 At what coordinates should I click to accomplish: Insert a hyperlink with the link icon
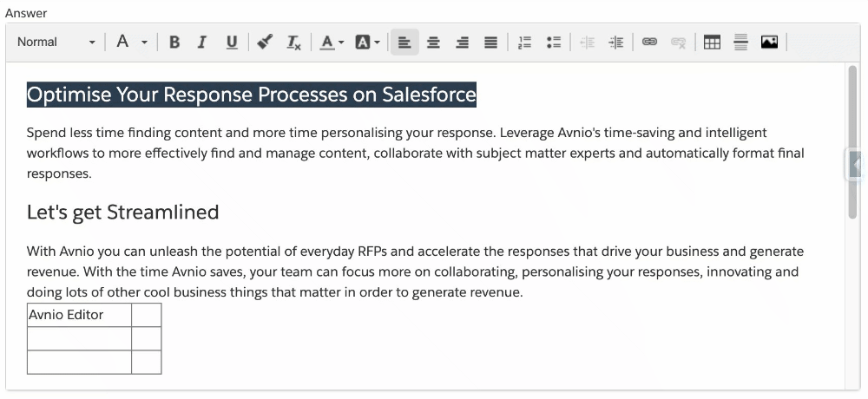click(649, 42)
